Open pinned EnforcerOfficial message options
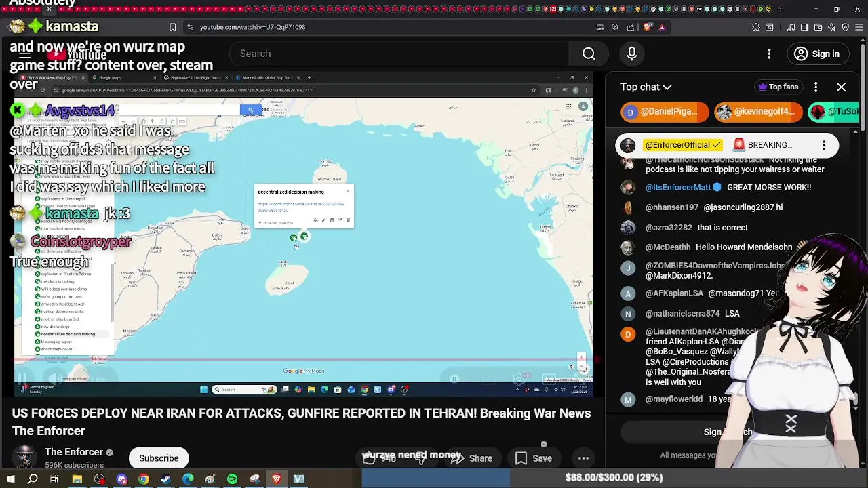868x488 pixels. click(824, 145)
